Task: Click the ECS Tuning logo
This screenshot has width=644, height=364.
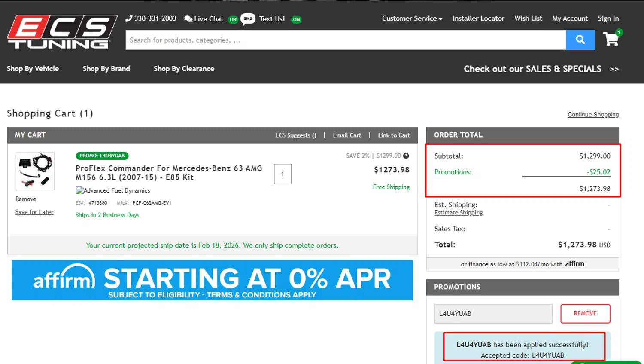Action: [x=62, y=32]
